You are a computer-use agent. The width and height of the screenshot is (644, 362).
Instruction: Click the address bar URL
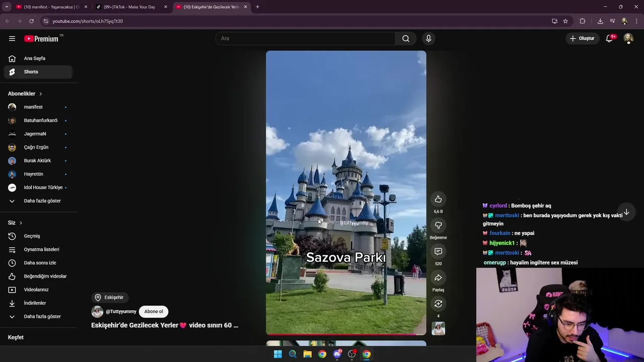[x=88, y=21]
